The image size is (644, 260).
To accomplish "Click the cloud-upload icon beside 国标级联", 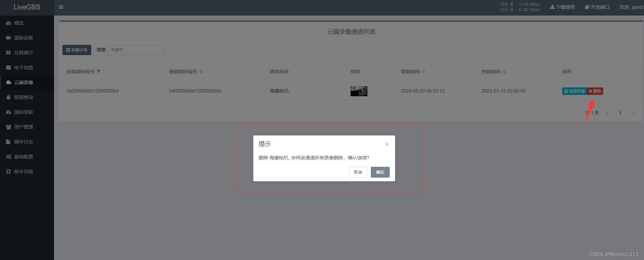I will (x=8, y=112).
